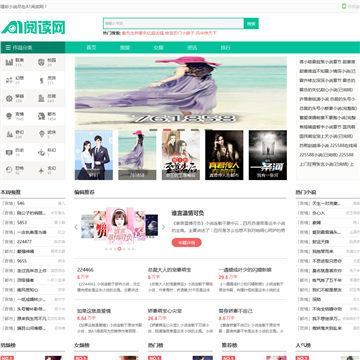Go to 首页 in the navigation bar
Screen dimensions: 360x360
[x=91, y=48]
